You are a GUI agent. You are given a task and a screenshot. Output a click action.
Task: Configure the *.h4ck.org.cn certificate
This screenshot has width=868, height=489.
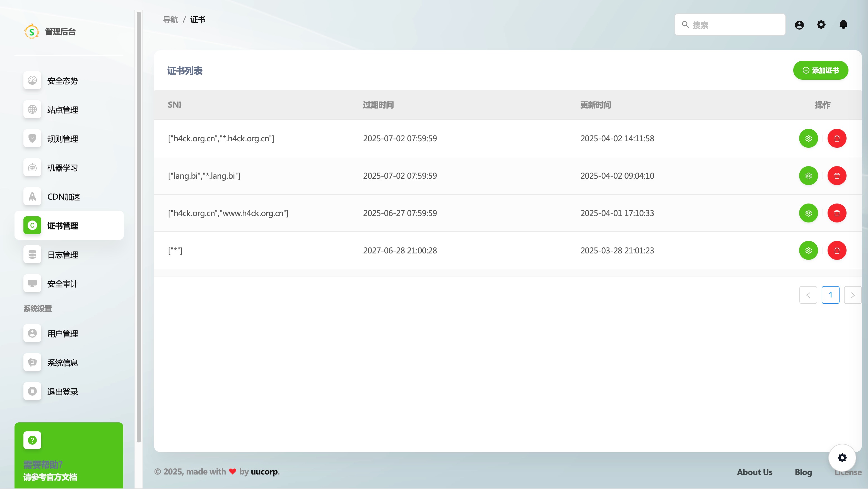coord(808,138)
